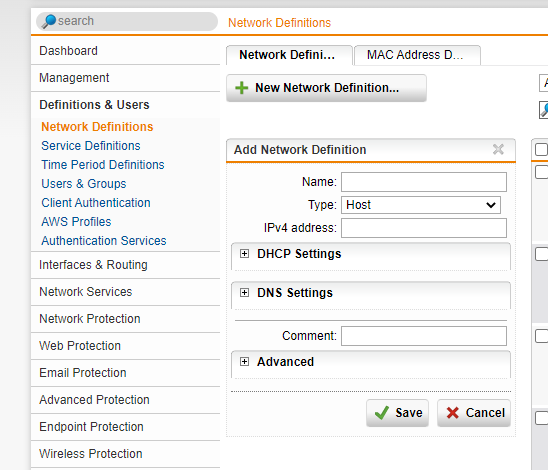Click the green checkmark Save icon
Screen dimensions: 548x470
(382, 413)
